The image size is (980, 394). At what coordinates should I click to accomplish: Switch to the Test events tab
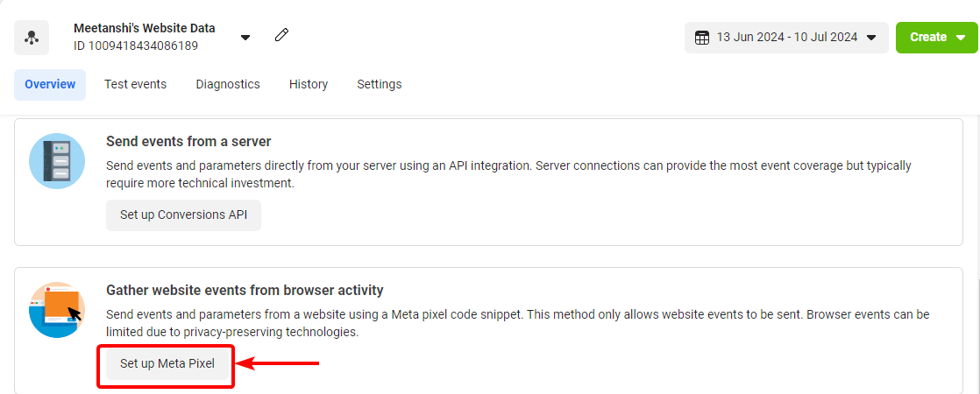(x=135, y=84)
